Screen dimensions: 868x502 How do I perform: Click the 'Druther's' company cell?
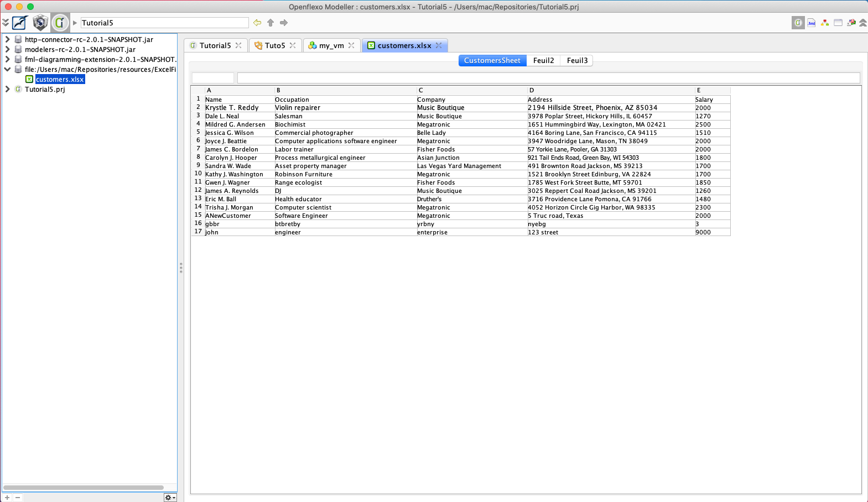click(x=472, y=199)
